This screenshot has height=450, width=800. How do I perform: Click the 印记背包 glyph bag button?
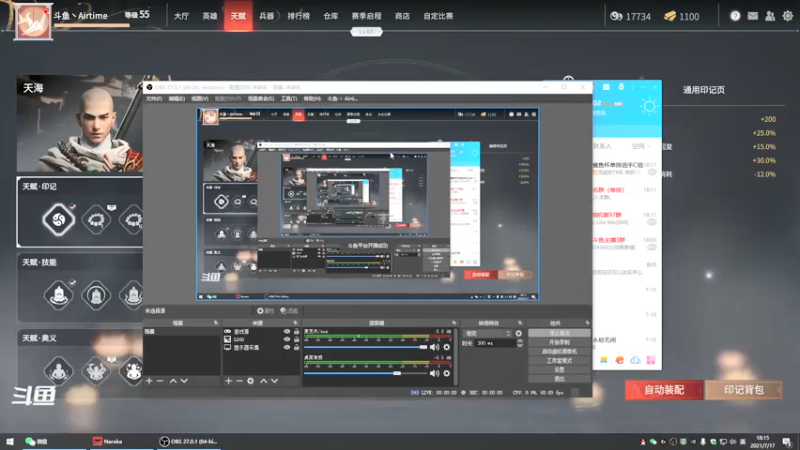743,390
